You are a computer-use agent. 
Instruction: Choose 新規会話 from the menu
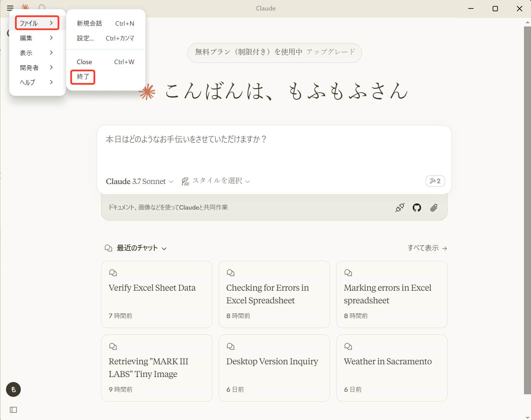coord(89,23)
